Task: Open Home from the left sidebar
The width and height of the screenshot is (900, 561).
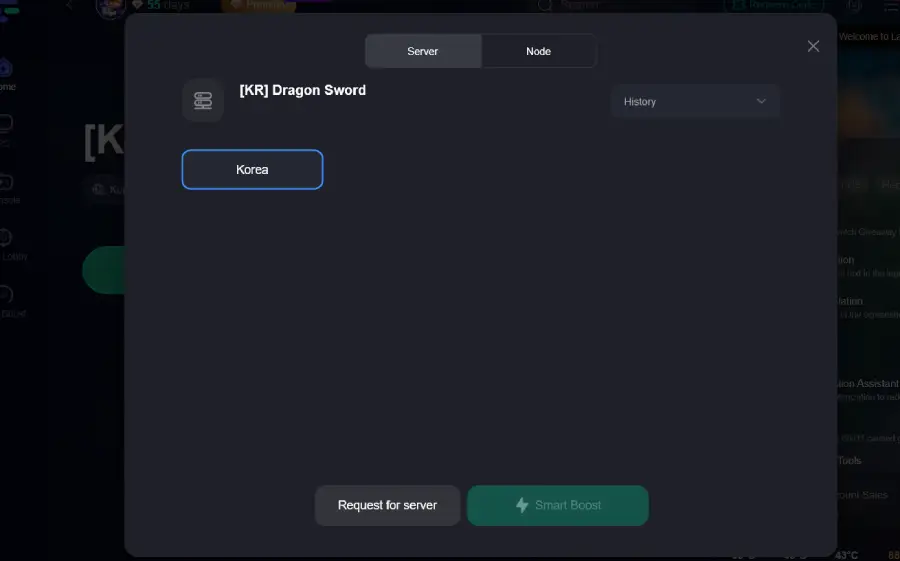Action: [x=6, y=72]
